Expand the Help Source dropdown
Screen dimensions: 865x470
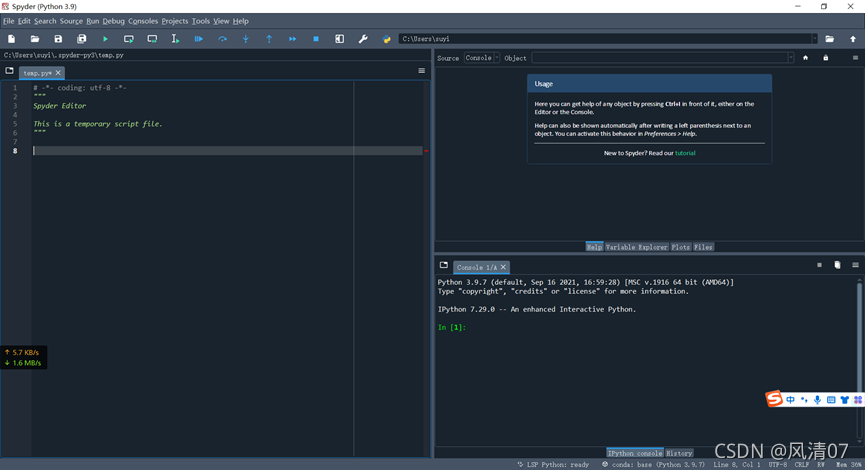(482, 58)
